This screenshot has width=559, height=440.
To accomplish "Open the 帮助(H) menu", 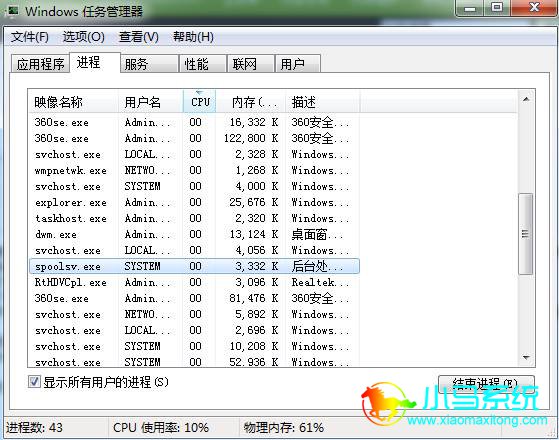I will pos(193,37).
